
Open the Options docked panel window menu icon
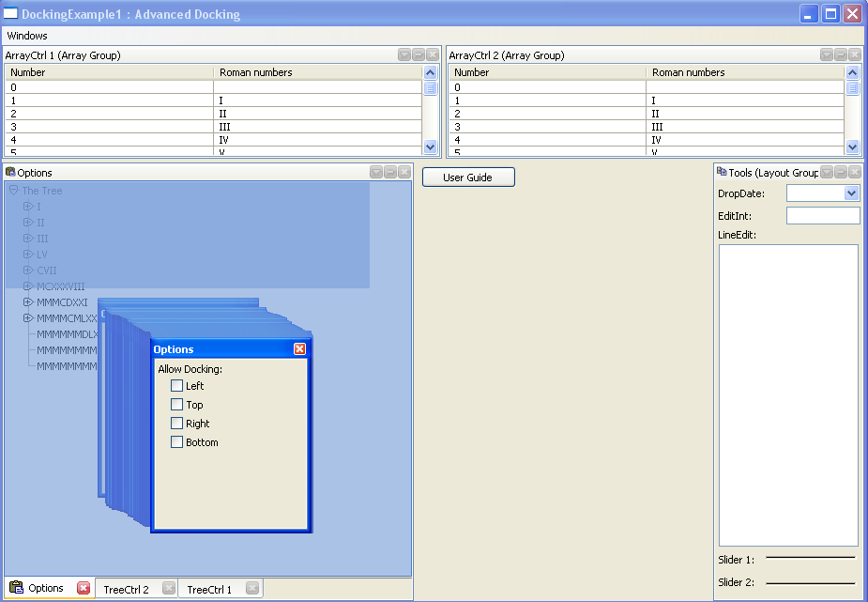pos(376,173)
